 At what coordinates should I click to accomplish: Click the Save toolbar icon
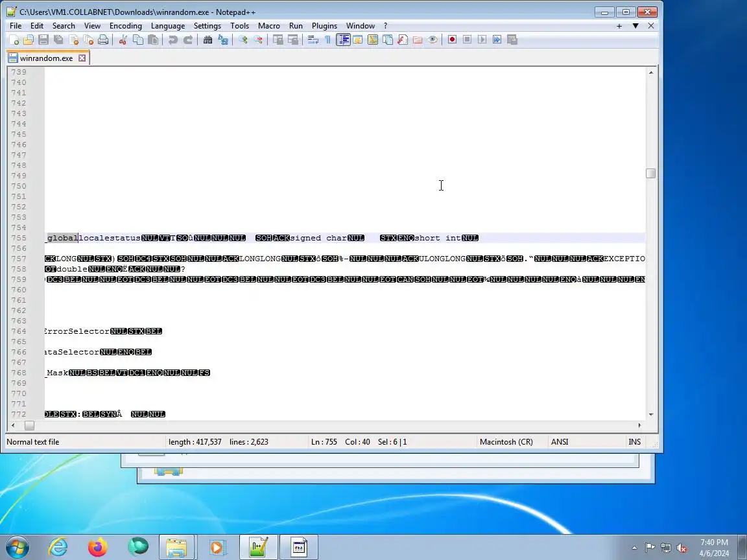pos(43,40)
